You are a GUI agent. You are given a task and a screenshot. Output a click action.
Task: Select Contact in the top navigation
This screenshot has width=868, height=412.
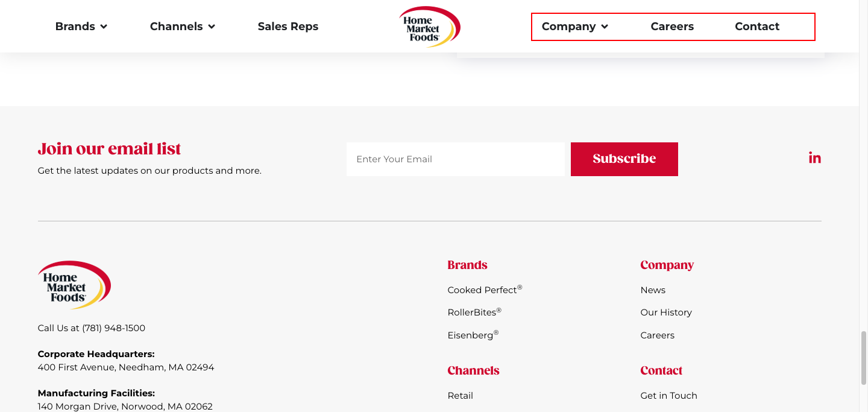click(x=757, y=27)
